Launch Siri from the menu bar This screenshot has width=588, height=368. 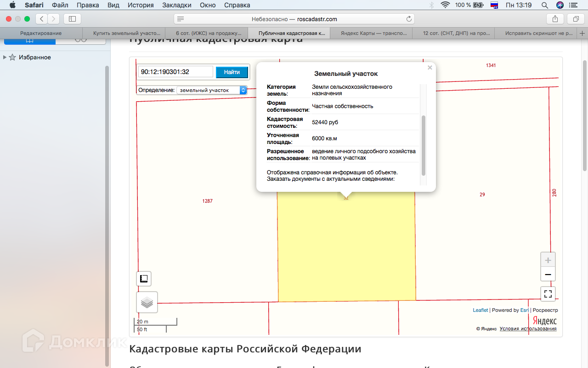560,5
